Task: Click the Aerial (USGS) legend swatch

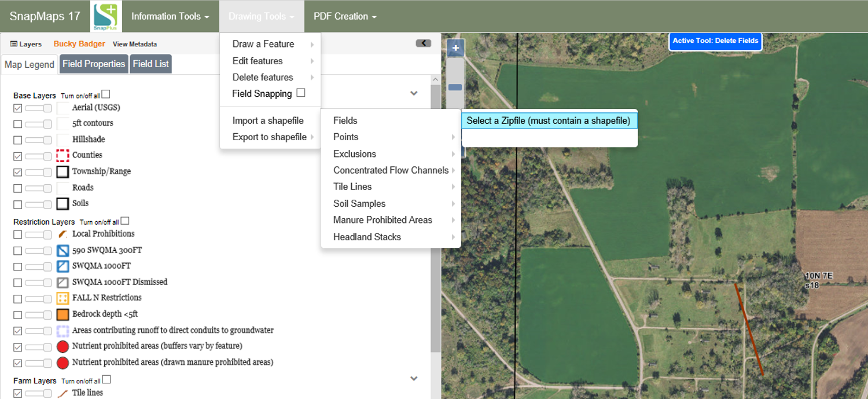Action: 62,108
